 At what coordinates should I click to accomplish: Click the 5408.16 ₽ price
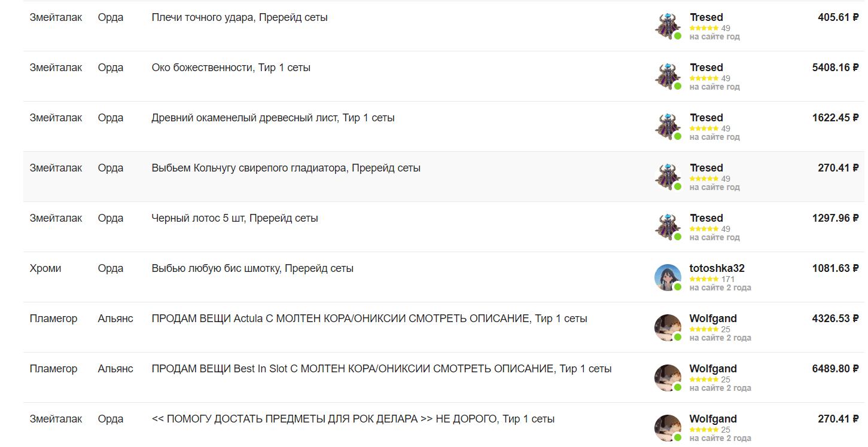pos(835,68)
